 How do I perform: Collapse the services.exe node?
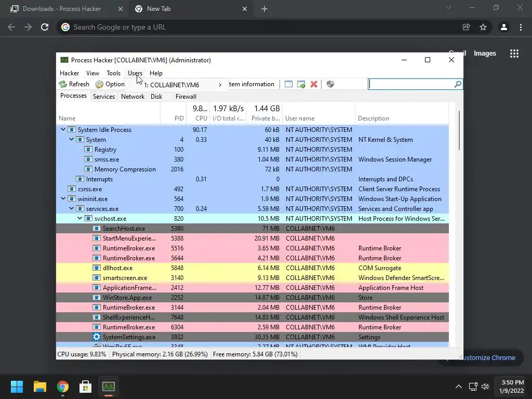point(72,208)
